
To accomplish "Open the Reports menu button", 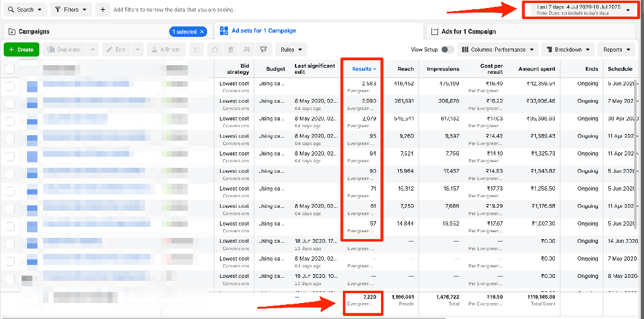I will (x=616, y=50).
